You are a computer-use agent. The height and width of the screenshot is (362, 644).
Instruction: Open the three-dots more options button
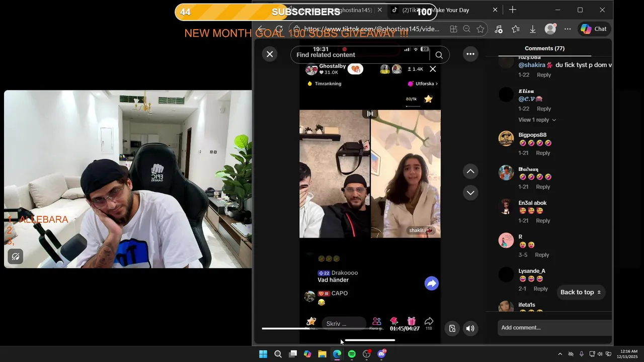[470, 54]
